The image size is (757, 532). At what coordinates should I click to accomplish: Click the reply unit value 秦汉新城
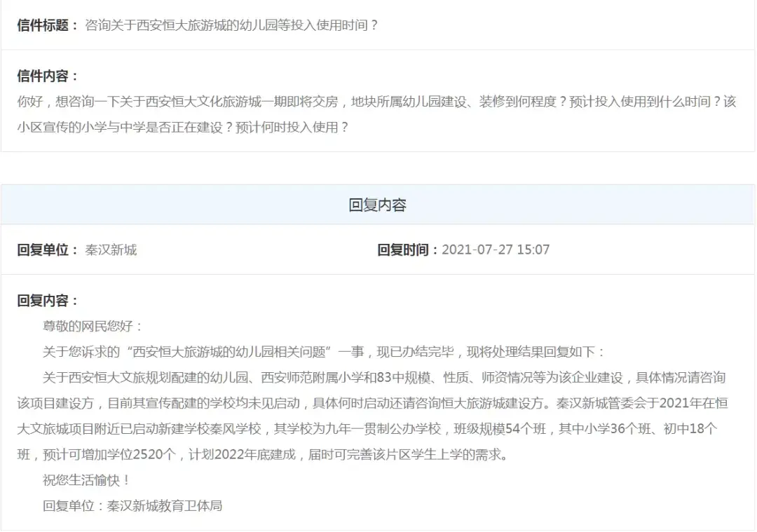coord(111,250)
